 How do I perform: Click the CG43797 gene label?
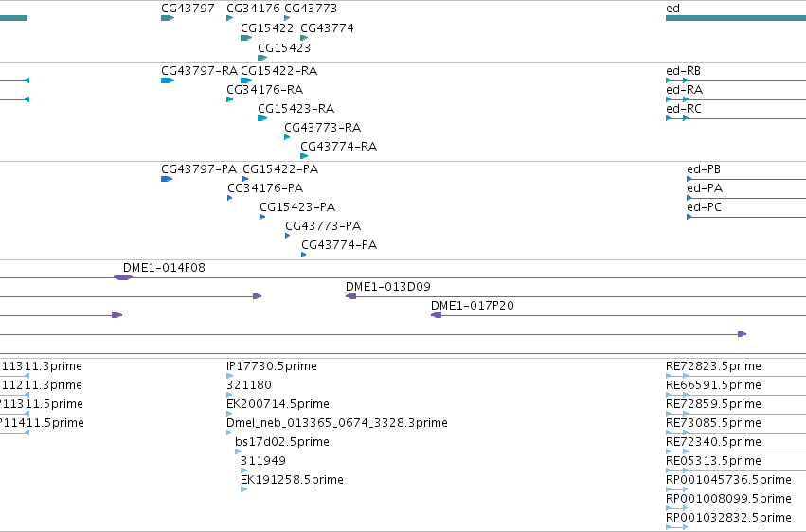(x=188, y=9)
